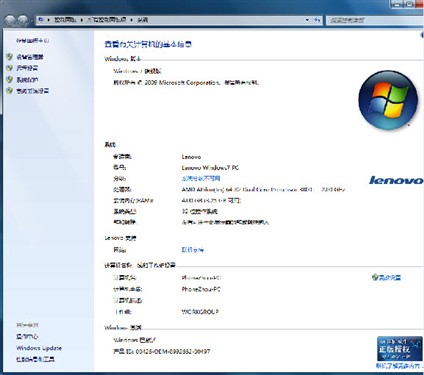Screen dimensions: 424x375
Task: Click the shield icon beside System protection
Action: point(9,79)
